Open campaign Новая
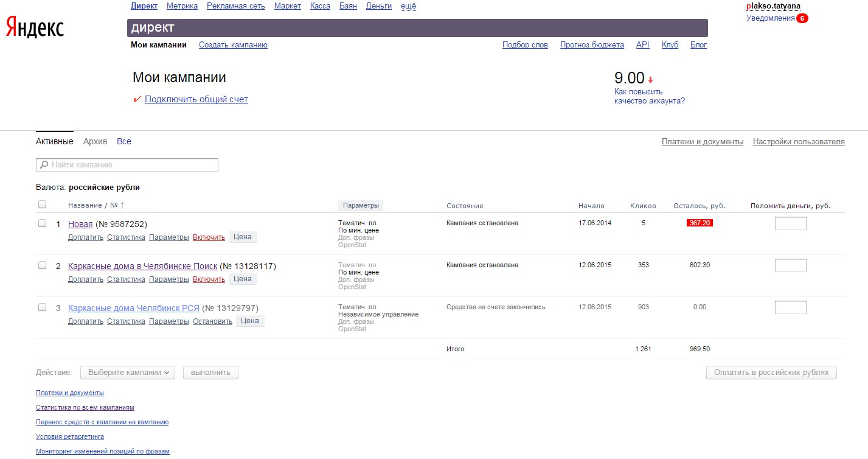Screen dimensions: 868x459 coord(80,224)
